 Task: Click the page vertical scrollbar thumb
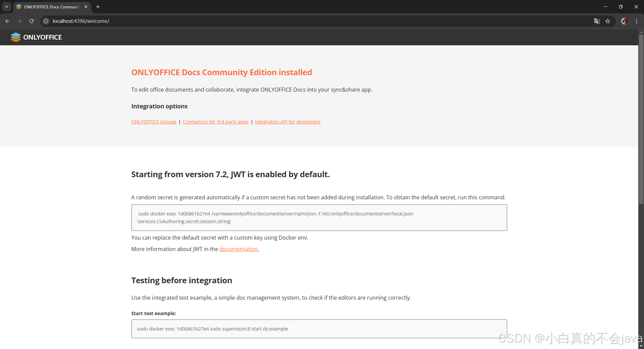[x=641, y=119]
